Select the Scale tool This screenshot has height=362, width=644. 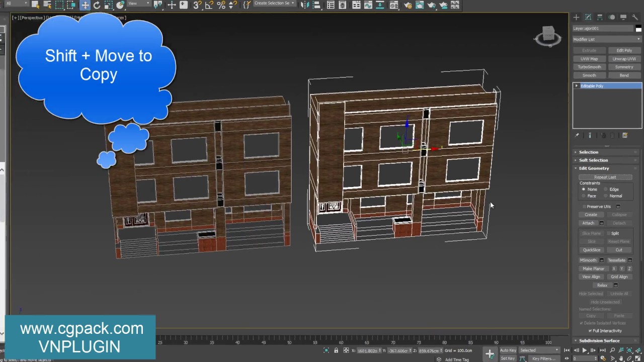tap(108, 5)
